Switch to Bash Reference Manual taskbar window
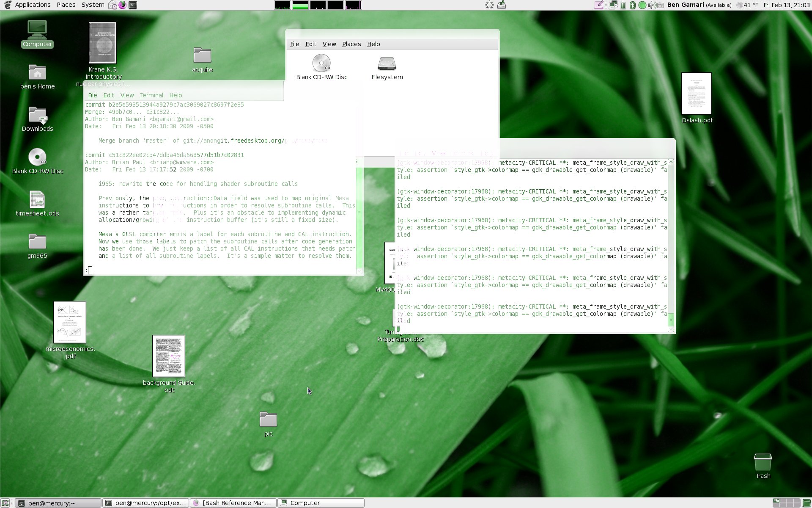The height and width of the screenshot is (508, 812). [x=233, y=503]
